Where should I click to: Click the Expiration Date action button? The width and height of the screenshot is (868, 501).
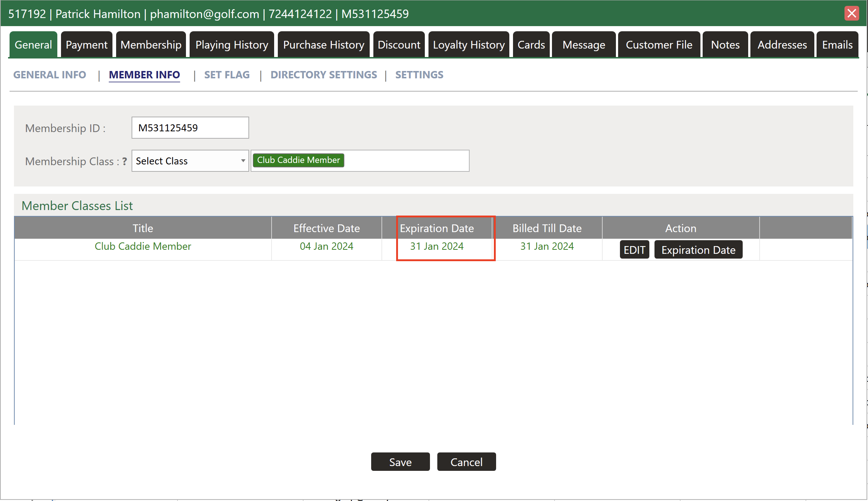click(x=698, y=250)
